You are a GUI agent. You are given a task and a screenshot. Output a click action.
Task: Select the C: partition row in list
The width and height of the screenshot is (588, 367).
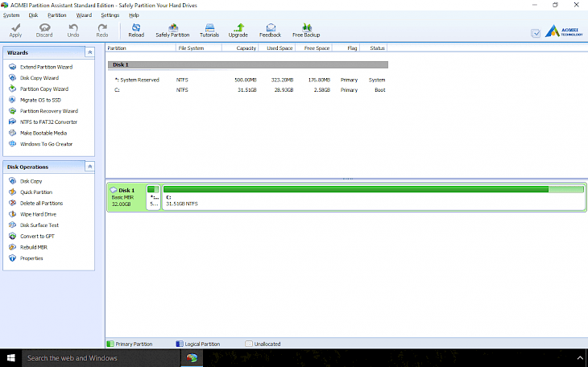click(x=247, y=90)
